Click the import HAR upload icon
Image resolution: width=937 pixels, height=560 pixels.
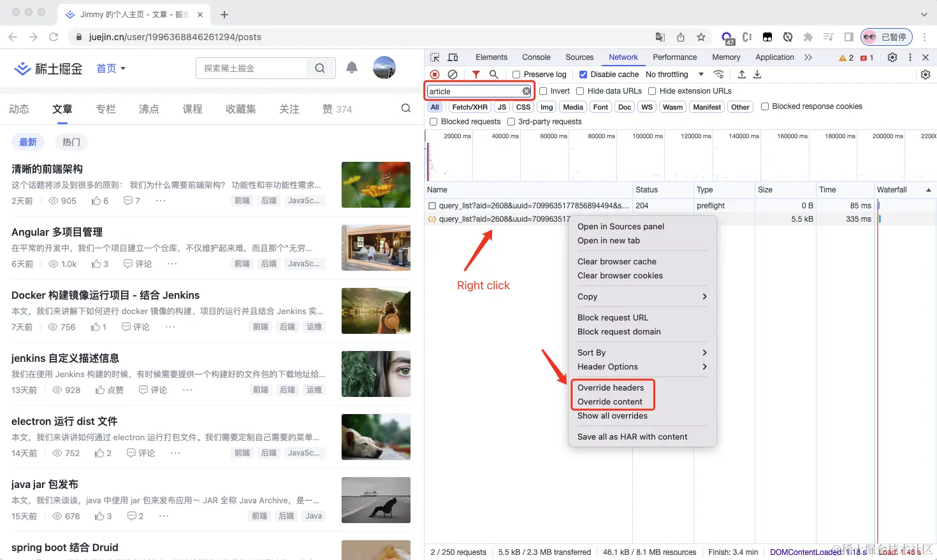(x=742, y=75)
